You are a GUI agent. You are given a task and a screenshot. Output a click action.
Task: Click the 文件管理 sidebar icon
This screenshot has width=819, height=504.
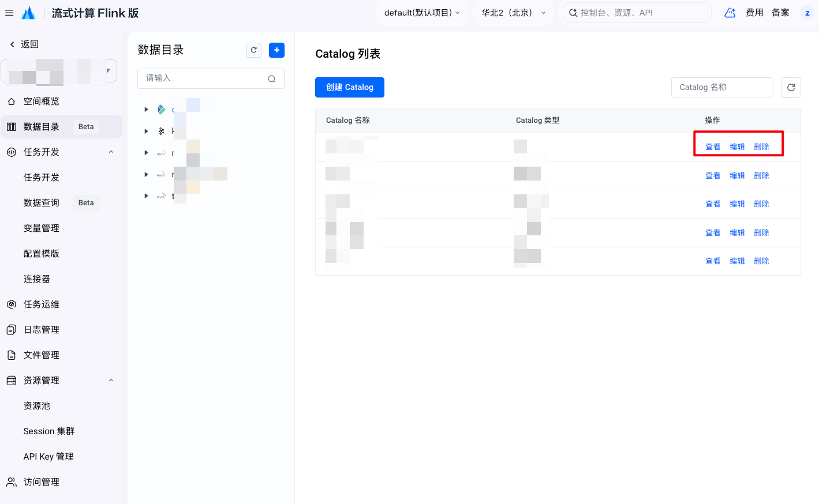pos(12,355)
